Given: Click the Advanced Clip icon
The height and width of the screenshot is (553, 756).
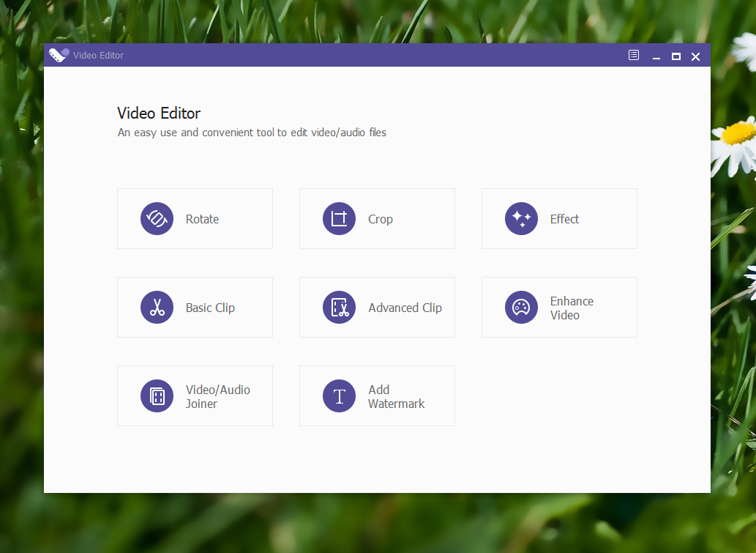Looking at the screenshot, I should tap(339, 308).
